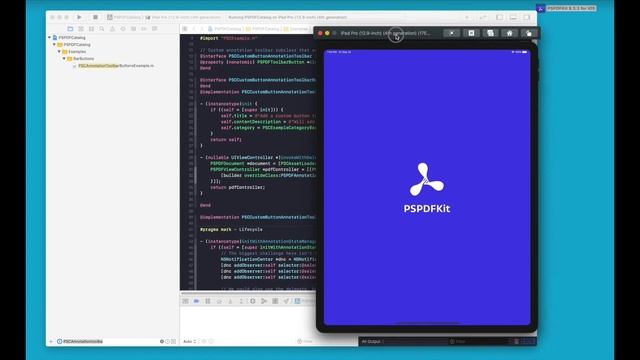Screen dimensions: 640x360
Task: Open the Breakpoint navigator icon
Action: (x=144, y=29)
